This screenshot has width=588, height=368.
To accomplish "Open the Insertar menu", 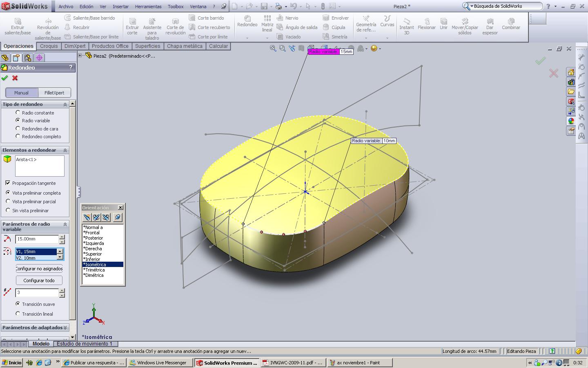I will (120, 7).
